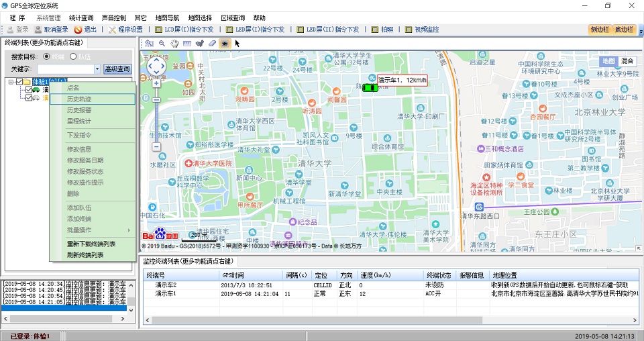Click the 高级查询 button
Viewport: 644px width, 341px height.
coord(117,69)
